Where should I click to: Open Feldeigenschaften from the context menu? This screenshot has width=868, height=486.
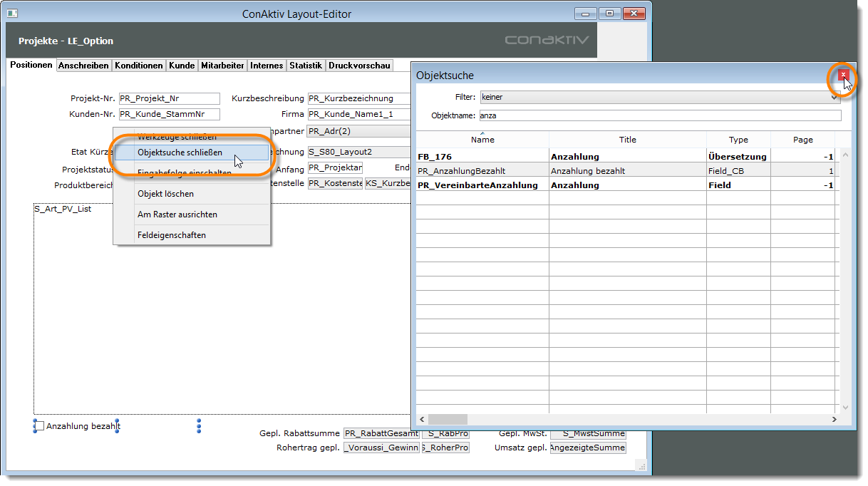tap(172, 235)
